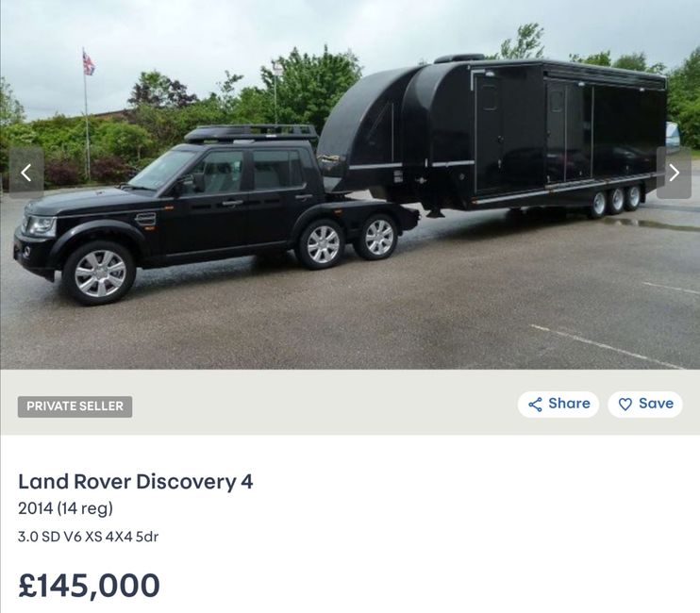The width and height of the screenshot is (700, 613).
Task: Click the Discovery's twin rear wheels
Action: 348,241
